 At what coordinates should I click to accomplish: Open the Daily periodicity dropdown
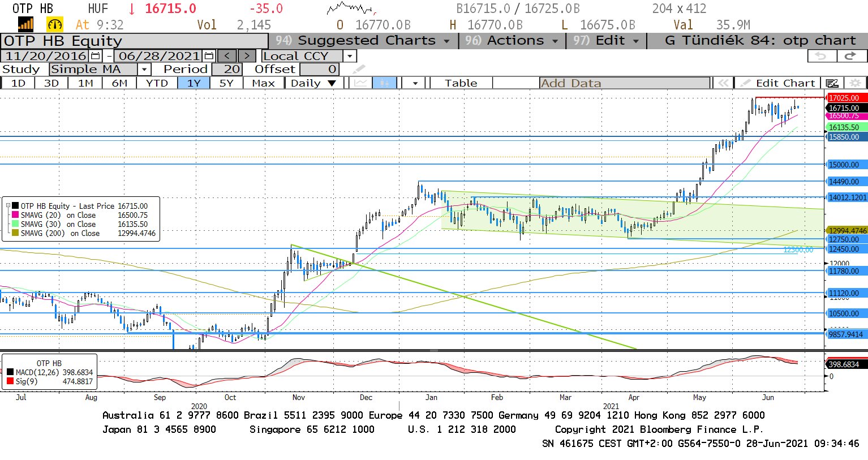[x=313, y=83]
